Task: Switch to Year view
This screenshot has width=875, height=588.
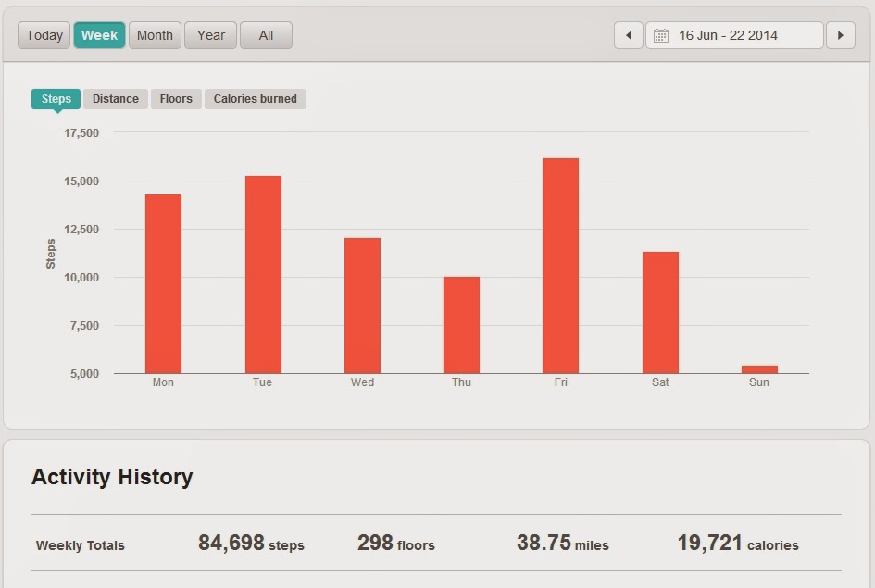Action: (x=210, y=35)
